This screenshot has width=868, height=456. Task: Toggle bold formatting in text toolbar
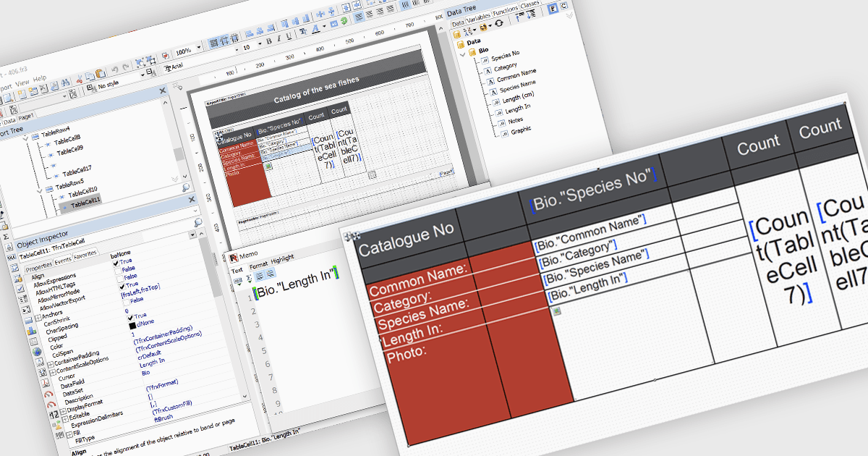pos(268,41)
